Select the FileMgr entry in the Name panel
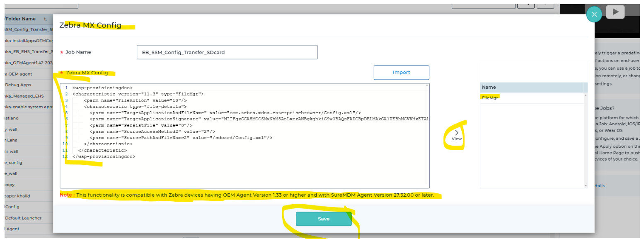This screenshot has width=644, height=239. [x=491, y=98]
